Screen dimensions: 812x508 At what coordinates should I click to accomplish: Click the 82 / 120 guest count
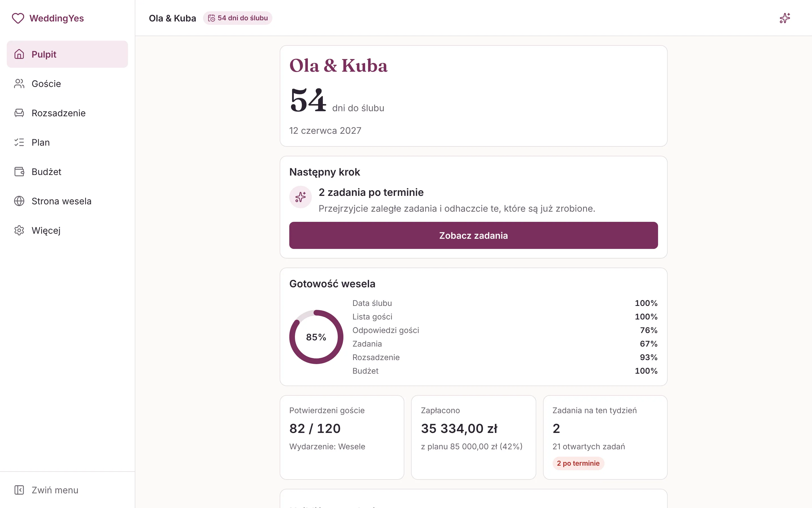pyautogui.click(x=315, y=428)
